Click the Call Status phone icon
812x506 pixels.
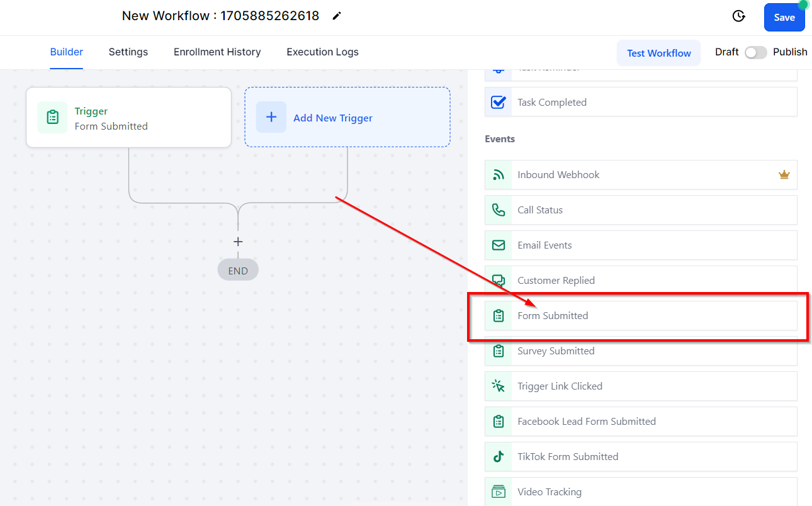coord(499,210)
